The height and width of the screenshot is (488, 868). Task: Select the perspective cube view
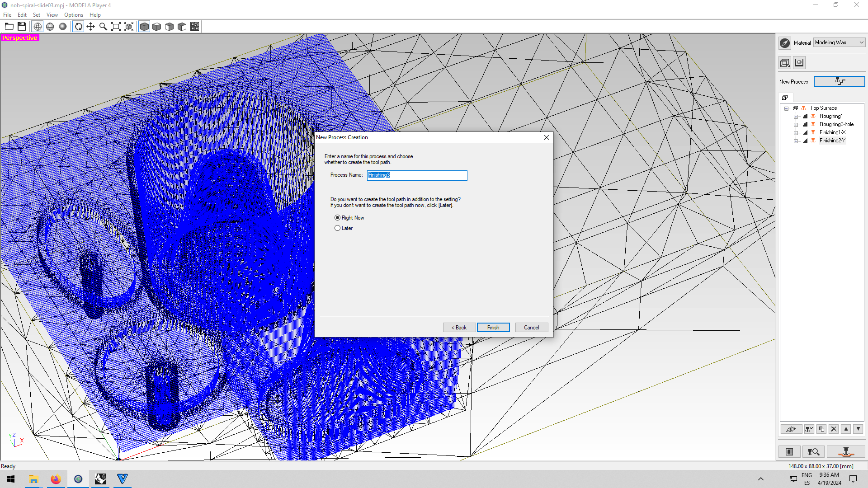tap(144, 27)
